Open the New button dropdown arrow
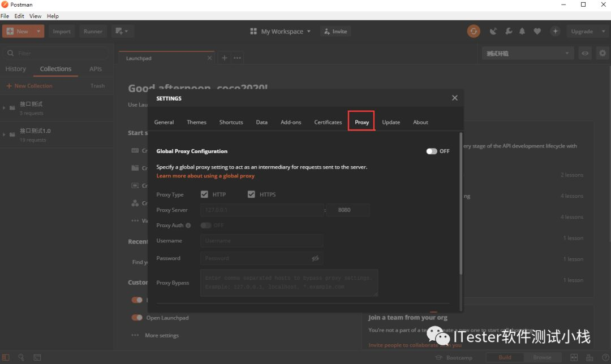Screen dimensions: 611x364 (x=38, y=31)
